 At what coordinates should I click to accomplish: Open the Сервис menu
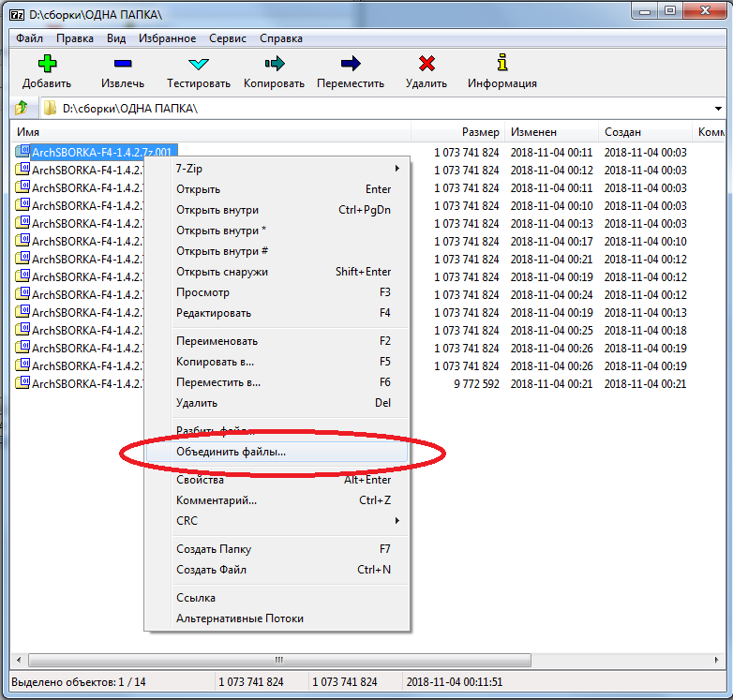[x=229, y=38]
